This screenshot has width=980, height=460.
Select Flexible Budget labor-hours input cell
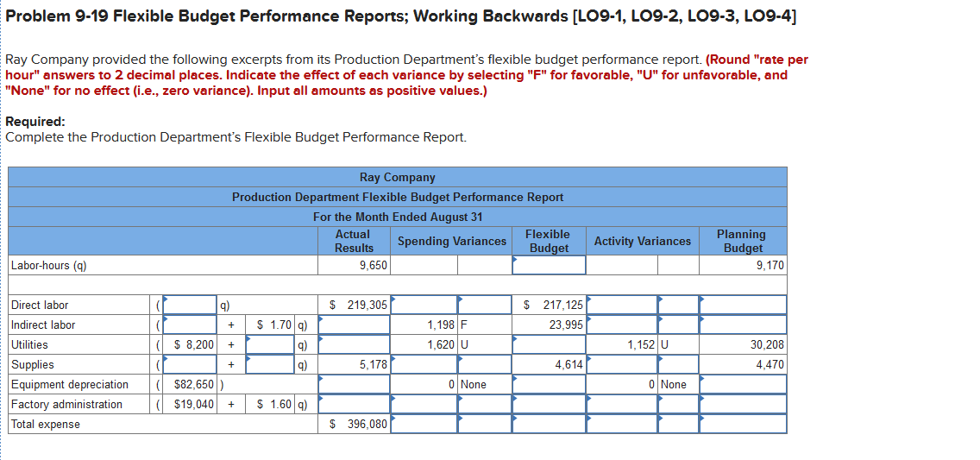[x=549, y=265]
